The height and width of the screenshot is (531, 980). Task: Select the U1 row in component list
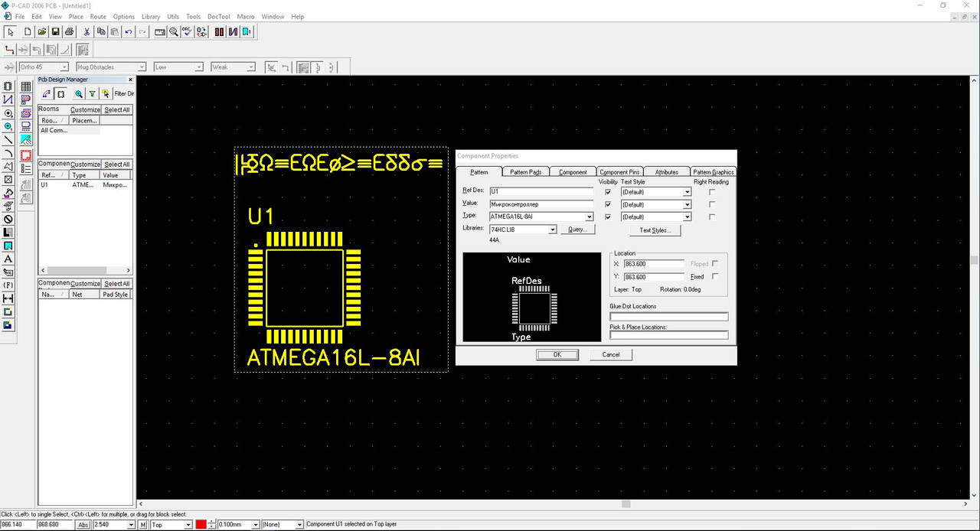pyautogui.click(x=85, y=185)
